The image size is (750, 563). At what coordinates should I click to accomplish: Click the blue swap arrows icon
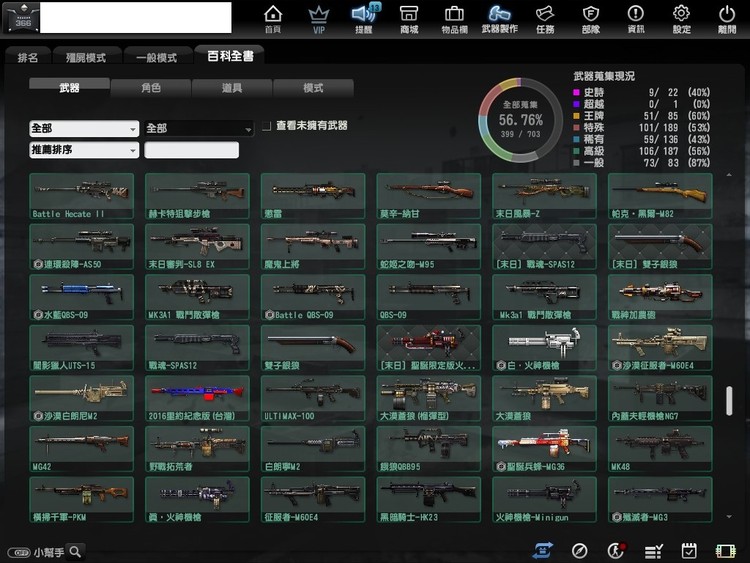click(543, 551)
